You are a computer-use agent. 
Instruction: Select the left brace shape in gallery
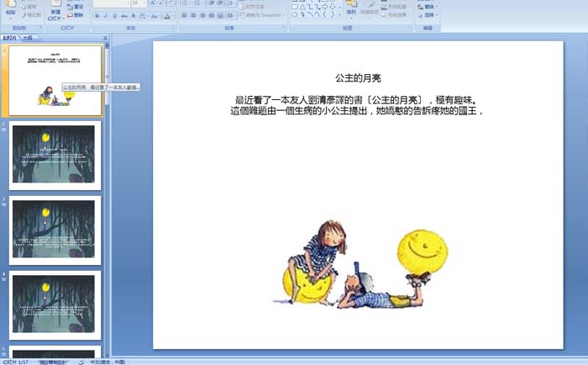click(x=324, y=14)
